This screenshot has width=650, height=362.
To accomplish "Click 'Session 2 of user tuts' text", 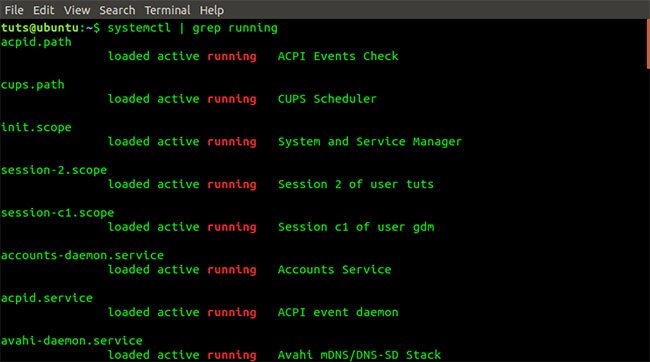I will pyautogui.click(x=356, y=185).
